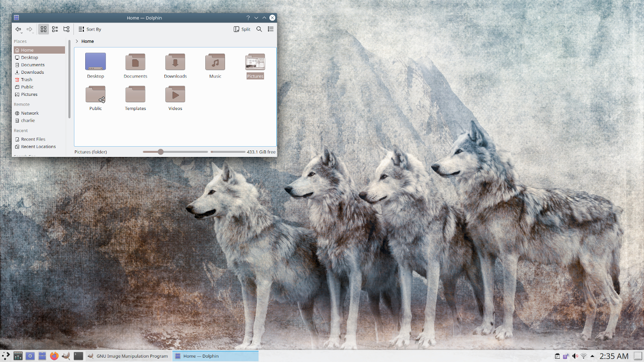Launch Dolphin file manager from taskbar pin
The width and height of the screenshot is (644, 362).
(42, 356)
